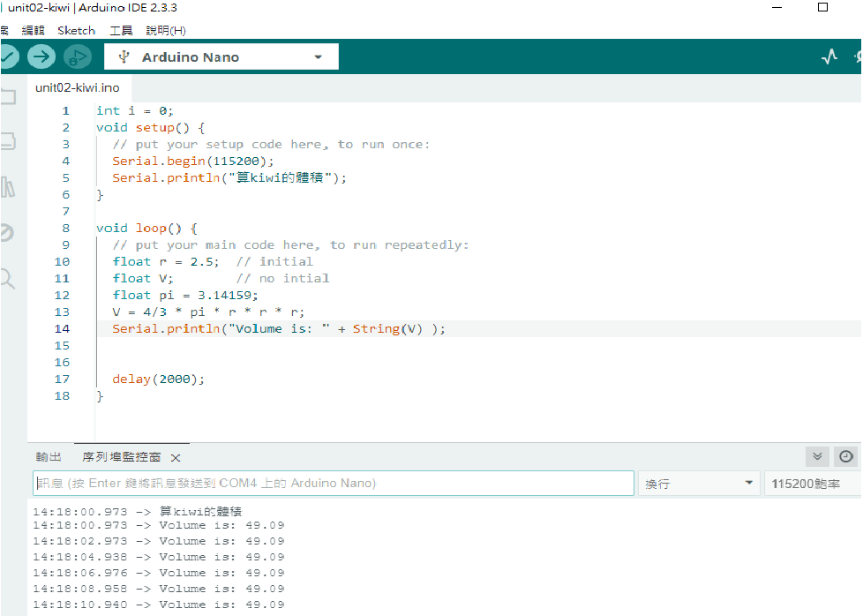Open the Sketchbook folder in sidebar
The height and width of the screenshot is (616, 863).
point(7,97)
